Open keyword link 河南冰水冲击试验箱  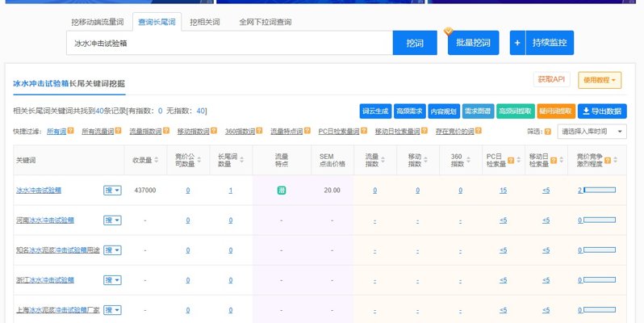click(x=45, y=220)
